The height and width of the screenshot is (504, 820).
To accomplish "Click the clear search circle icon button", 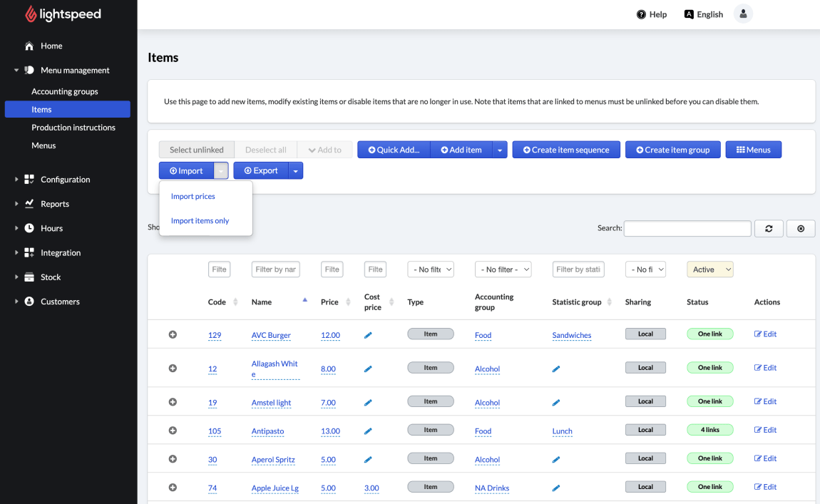I will click(x=800, y=229).
